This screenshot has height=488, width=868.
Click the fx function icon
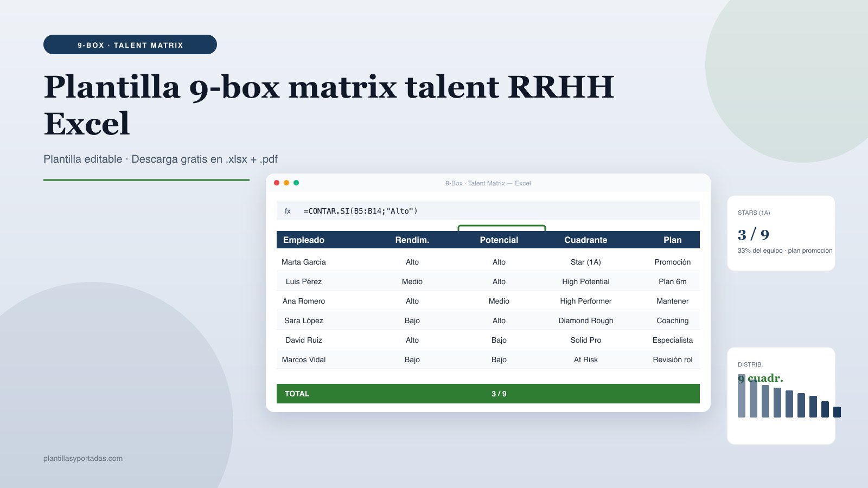coord(288,211)
